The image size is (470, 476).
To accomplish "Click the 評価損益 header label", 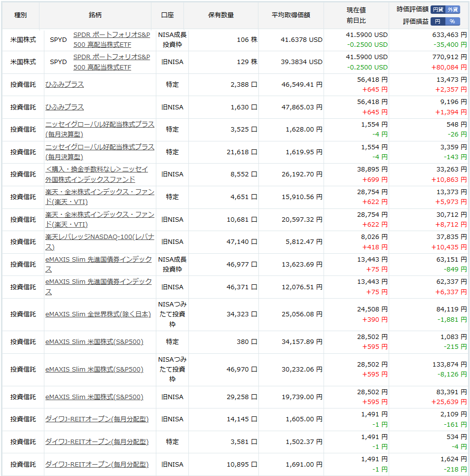I will tap(416, 22).
